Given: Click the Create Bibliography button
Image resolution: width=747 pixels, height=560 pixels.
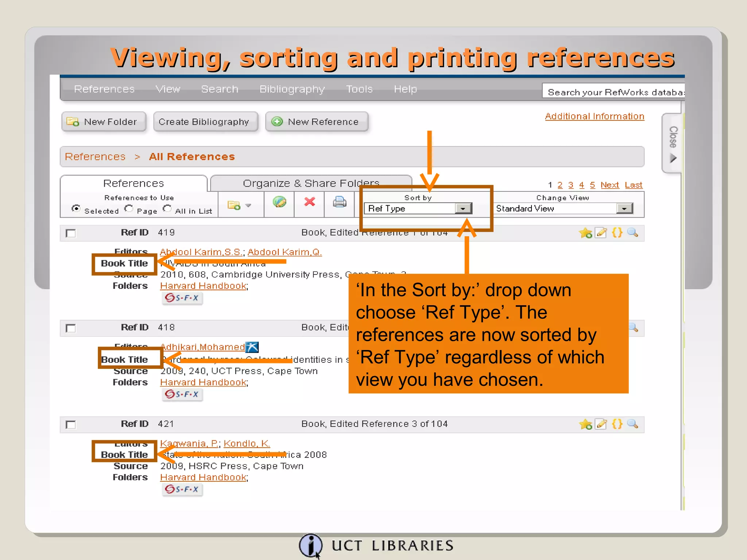Looking at the screenshot, I should tap(206, 122).
